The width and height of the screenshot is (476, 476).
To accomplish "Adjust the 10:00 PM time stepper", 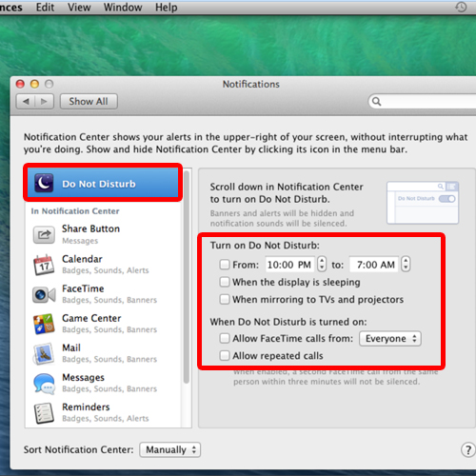I will click(x=322, y=264).
